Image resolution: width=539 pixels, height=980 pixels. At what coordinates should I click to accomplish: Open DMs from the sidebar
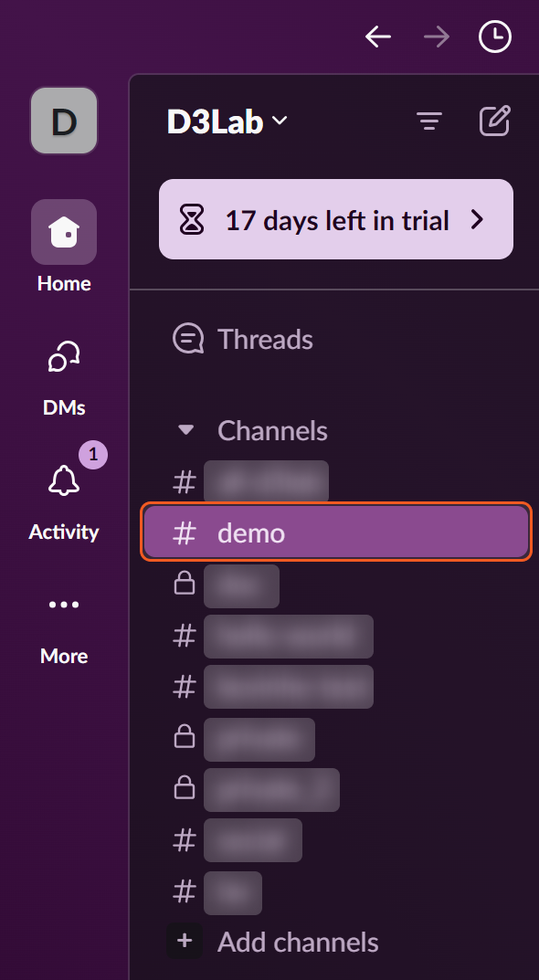pos(64,357)
